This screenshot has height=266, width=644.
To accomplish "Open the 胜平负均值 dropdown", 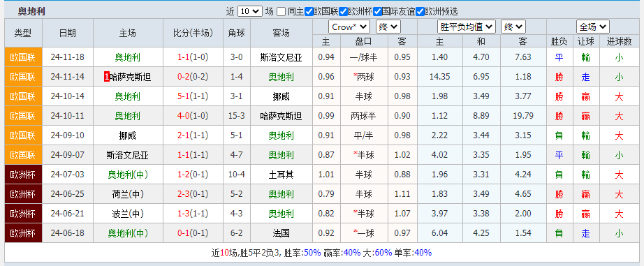I will [467, 27].
